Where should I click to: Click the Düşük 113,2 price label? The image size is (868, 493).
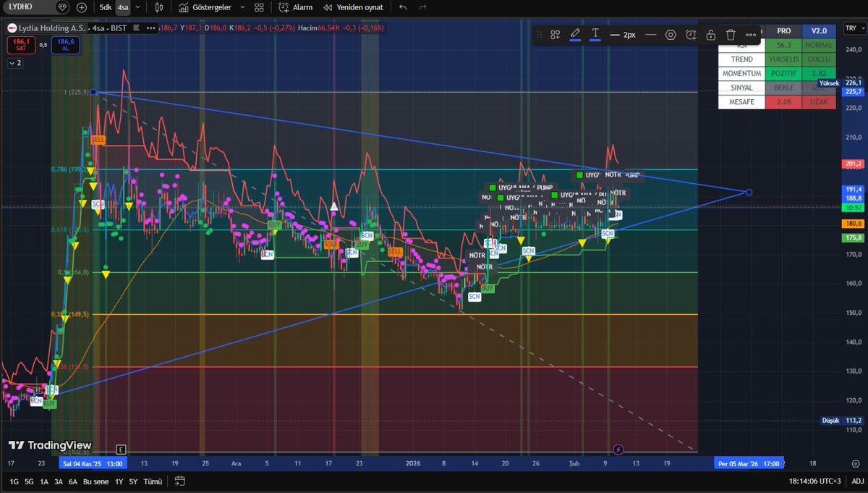point(842,420)
